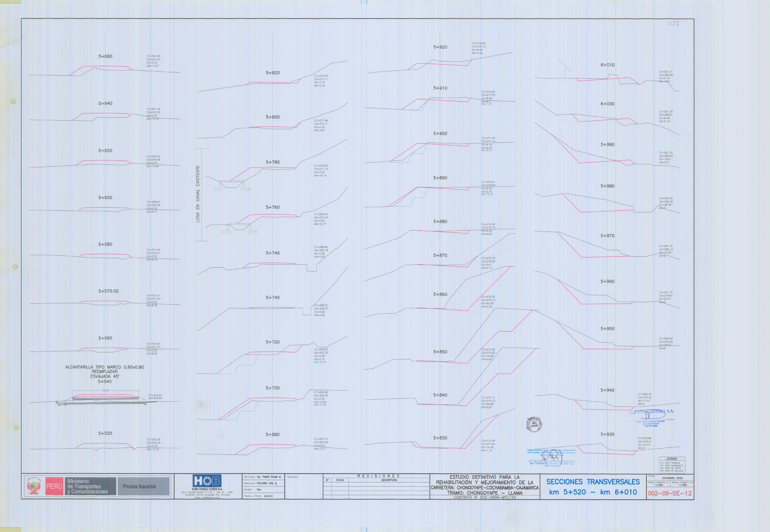Click station label '5+950'
This screenshot has height=532, width=770.
pyautogui.click(x=608, y=329)
